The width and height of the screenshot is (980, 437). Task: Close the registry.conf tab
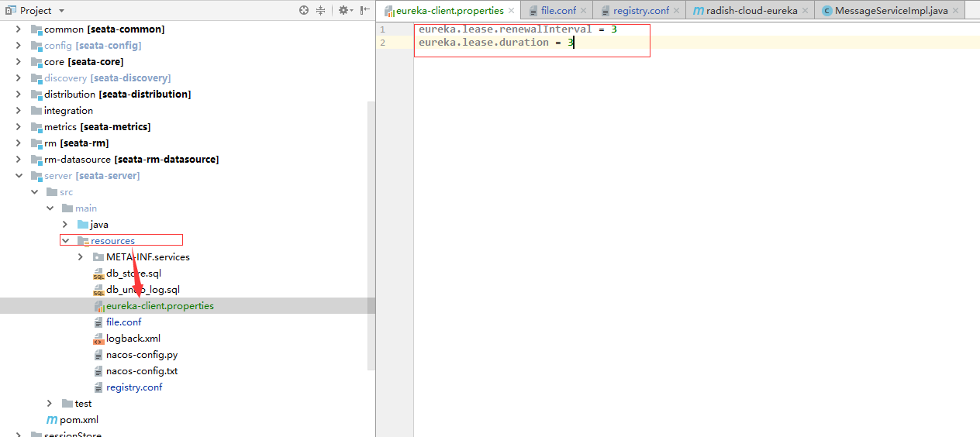point(677,11)
